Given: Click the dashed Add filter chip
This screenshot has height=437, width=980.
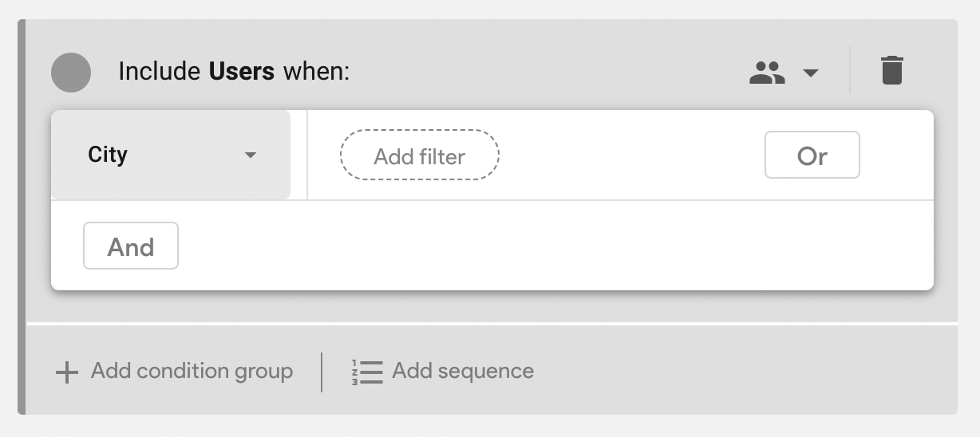Looking at the screenshot, I should tap(420, 156).
